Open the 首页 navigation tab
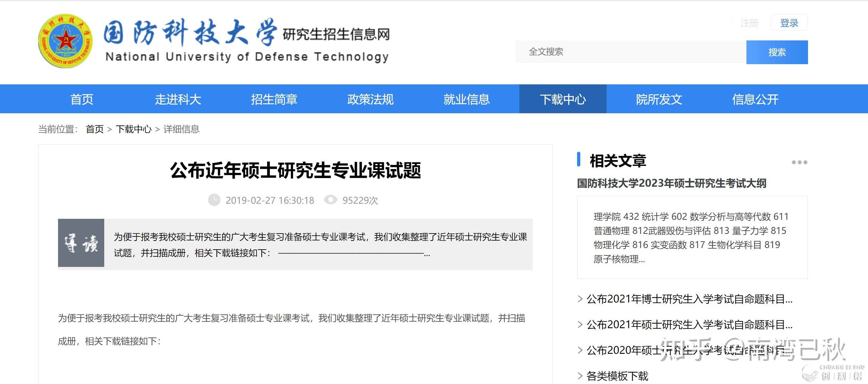Image resolution: width=868 pixels, height=384 pixels. pyautogui.click(x=82, y=99)
